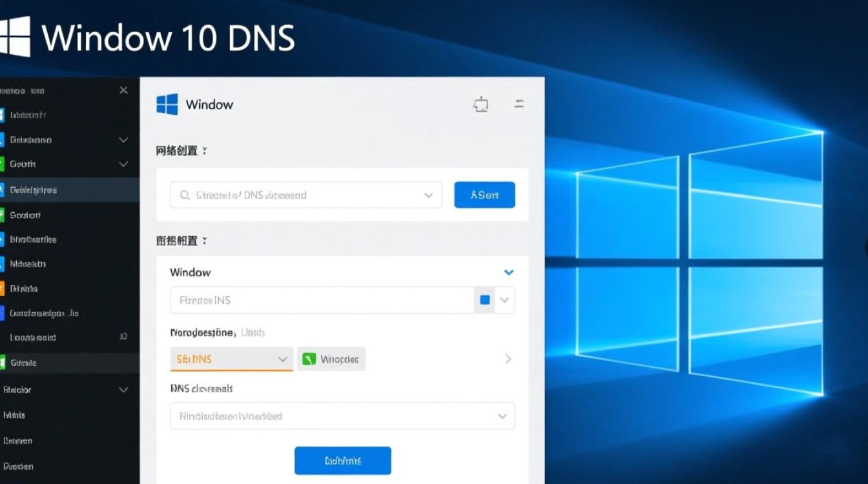This screenshot has height=484, width=868.
Task: Collapse the second sidebar section chevron
Action: click(123, 164)
